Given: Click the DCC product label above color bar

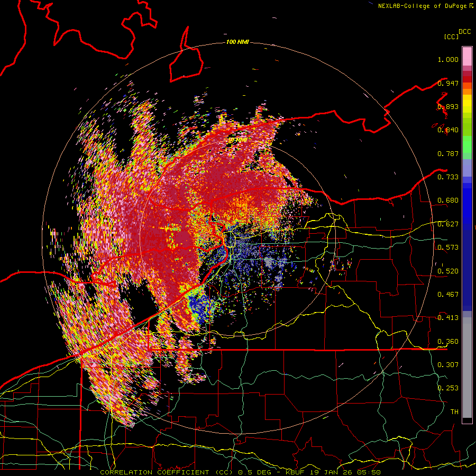Looking at the screenshot, I should 465,32.
